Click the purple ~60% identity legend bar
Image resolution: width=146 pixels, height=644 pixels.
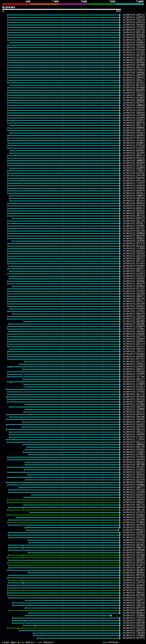pyautogui.click(x=73, y=4)
